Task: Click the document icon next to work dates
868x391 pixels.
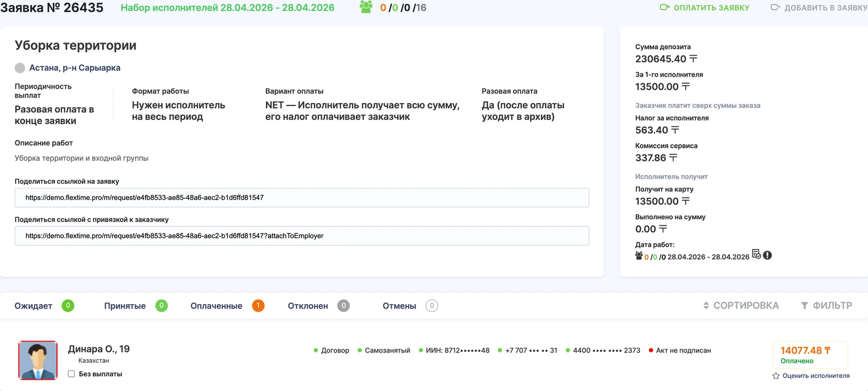Action: pyautogui.click(x=756, y=254)
